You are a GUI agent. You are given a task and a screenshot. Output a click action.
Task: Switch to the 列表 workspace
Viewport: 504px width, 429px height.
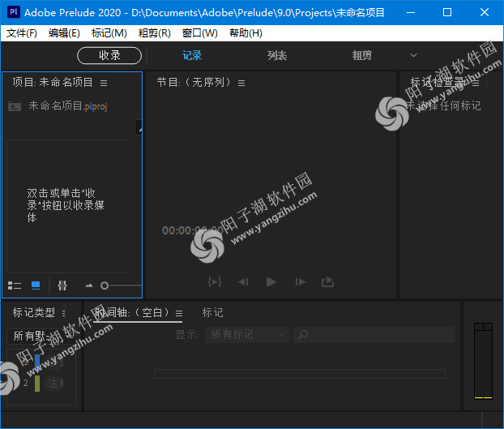277,55
